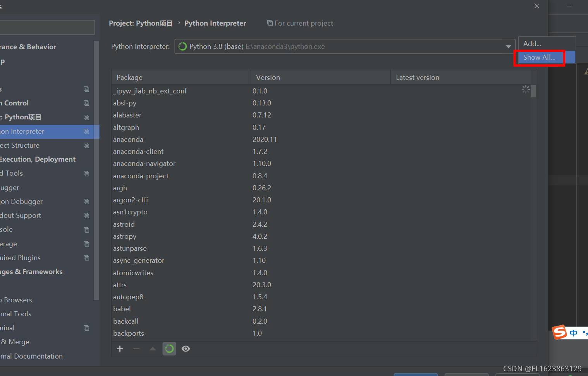Select the absl-py package row

(321, 103)
